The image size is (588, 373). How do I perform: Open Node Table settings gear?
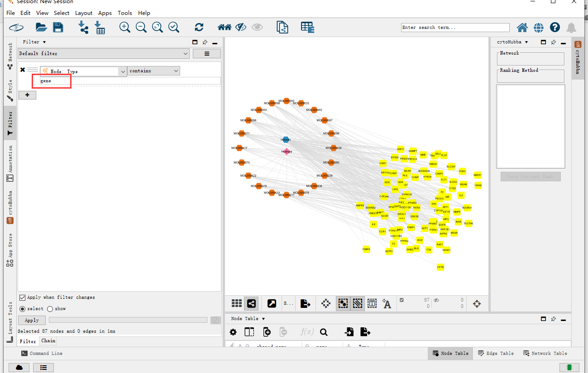tap(233, 332)
